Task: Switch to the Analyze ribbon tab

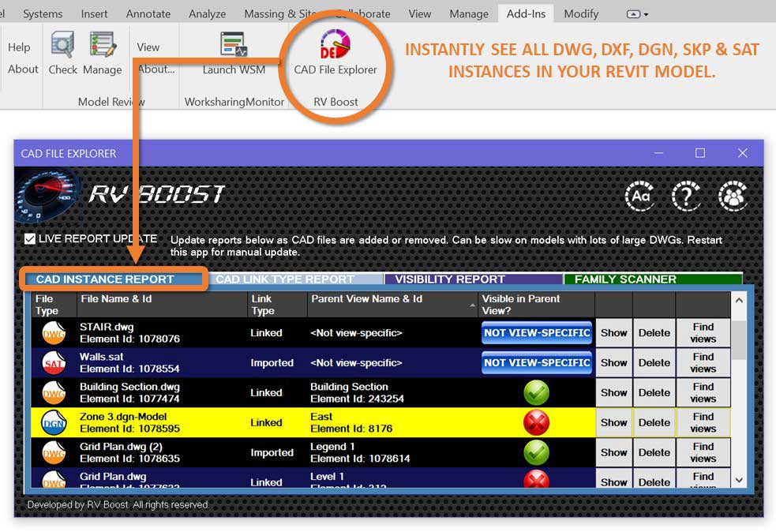Action: pos(208,14)
